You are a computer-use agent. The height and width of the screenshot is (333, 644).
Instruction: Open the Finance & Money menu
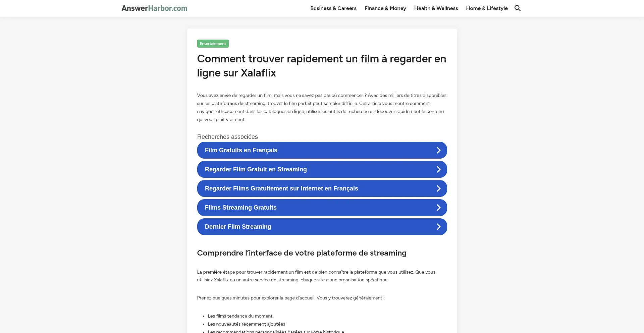point(385,8)
